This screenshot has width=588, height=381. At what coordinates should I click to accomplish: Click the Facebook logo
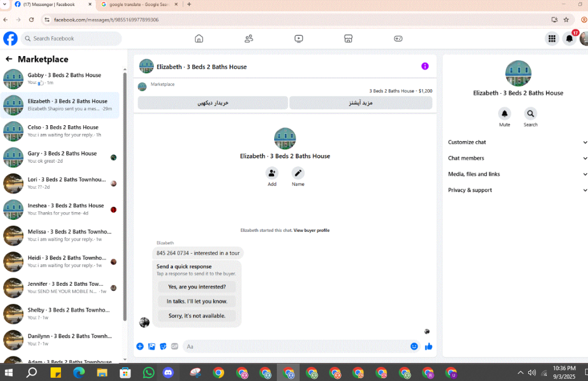10,39
